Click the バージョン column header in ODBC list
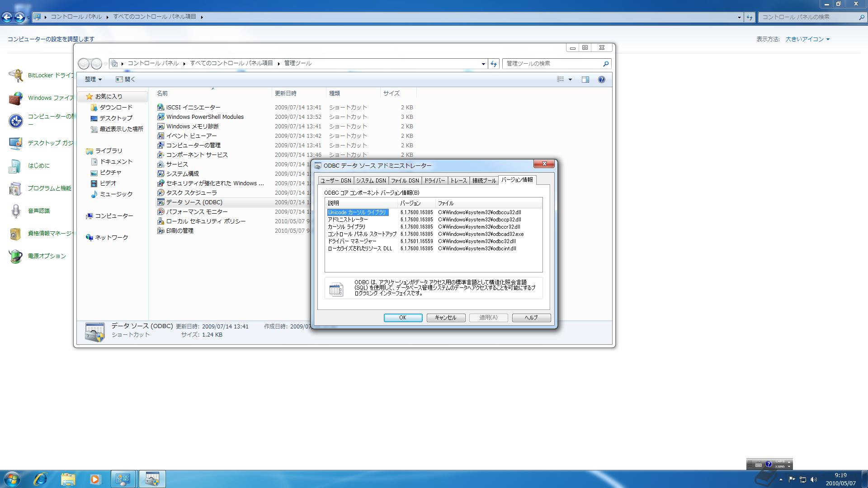Image resolution: width=868 pixels, height=488 pixels. [x=416, y=203]
